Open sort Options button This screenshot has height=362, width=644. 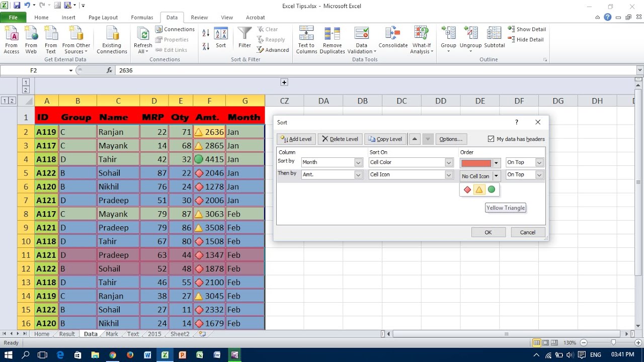click(x=450, y=139)
